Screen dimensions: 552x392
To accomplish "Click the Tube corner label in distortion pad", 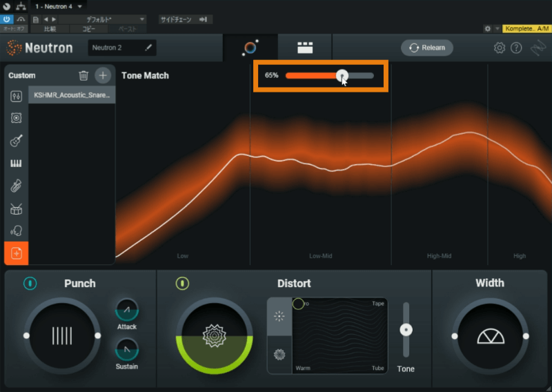I will point(377,368).
